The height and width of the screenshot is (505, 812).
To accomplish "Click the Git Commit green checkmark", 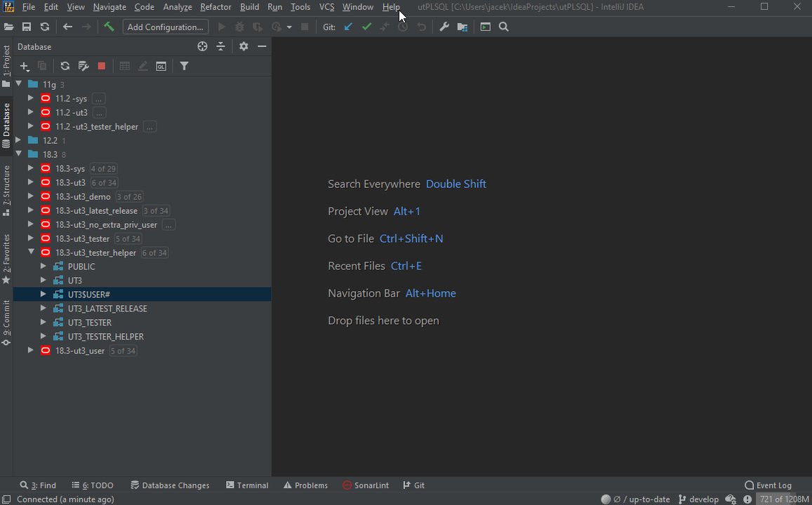I will point(366,27).
